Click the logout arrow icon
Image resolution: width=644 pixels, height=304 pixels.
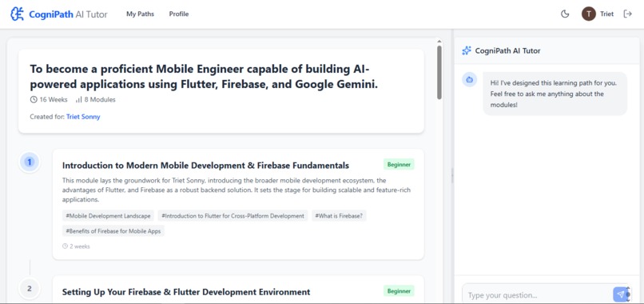click(x=627, y=14)
